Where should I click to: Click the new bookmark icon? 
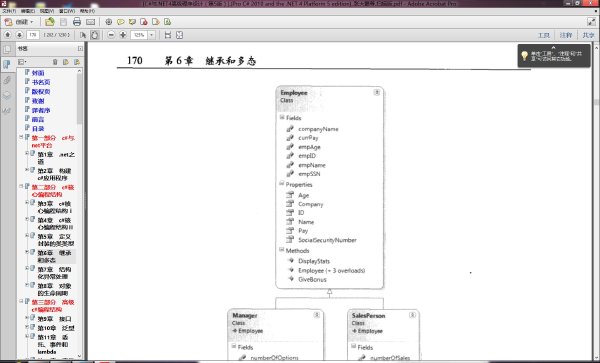pyautogui.click(x=66, y=62)
